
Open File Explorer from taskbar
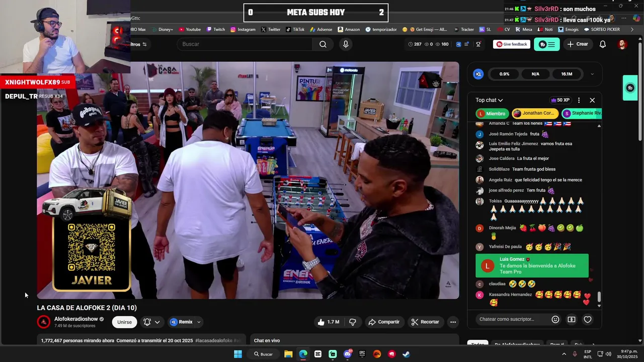point(288,354)
